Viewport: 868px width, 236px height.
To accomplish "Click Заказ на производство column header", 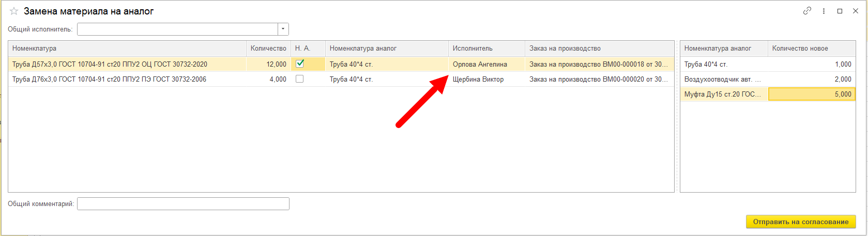I will [x=599, y=49].
